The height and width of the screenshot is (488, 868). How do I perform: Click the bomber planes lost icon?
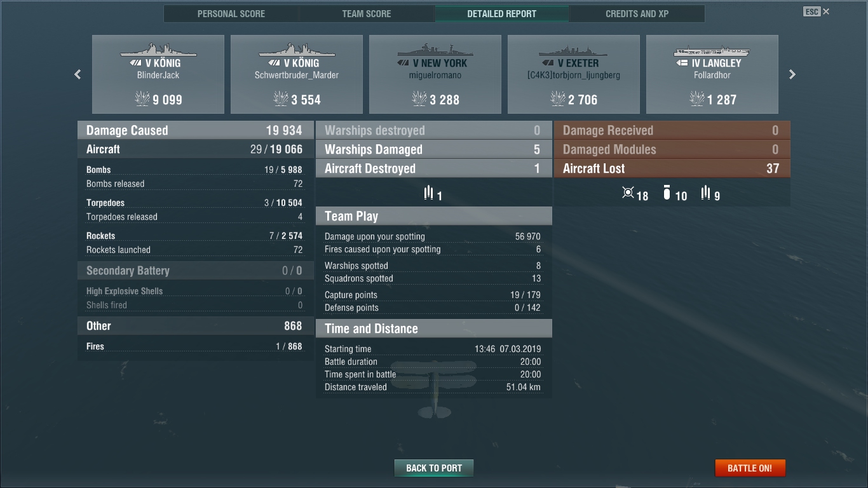point(667,193)
